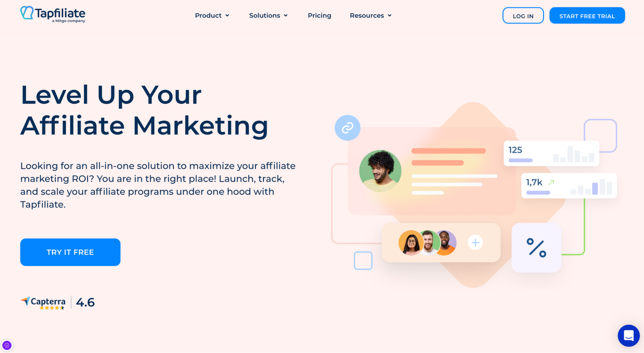This screenshot has width=644, height=353.
Task: Click the START FREE TRIAL button
Action: coord(587,16)
